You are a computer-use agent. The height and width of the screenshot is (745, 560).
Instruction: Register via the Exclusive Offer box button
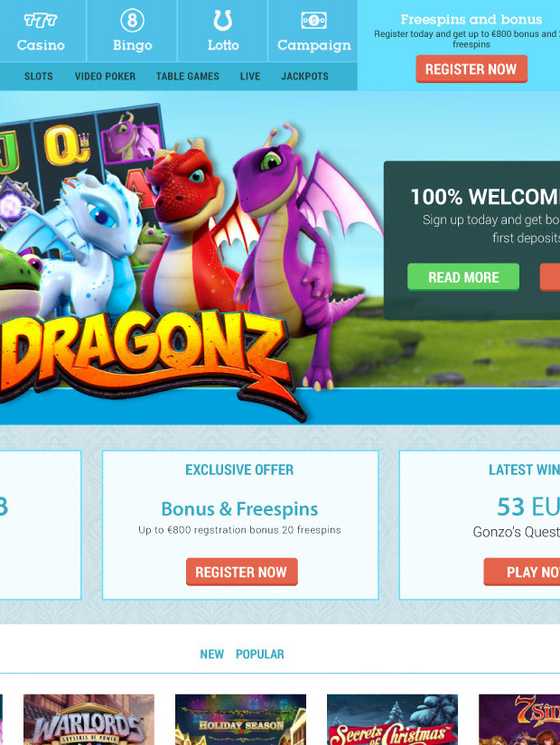(241, 572)
